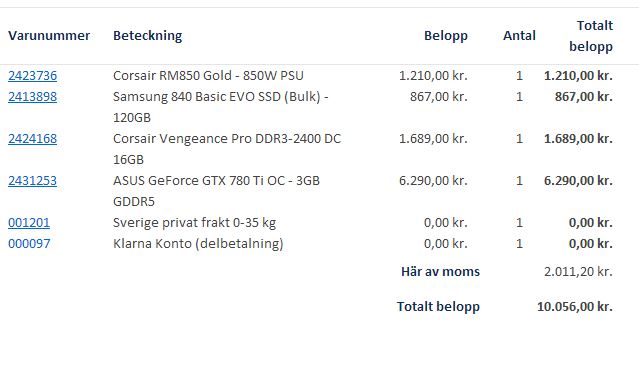639x378 pixels.
Task: Open product link 2413898
Action: 33,97
